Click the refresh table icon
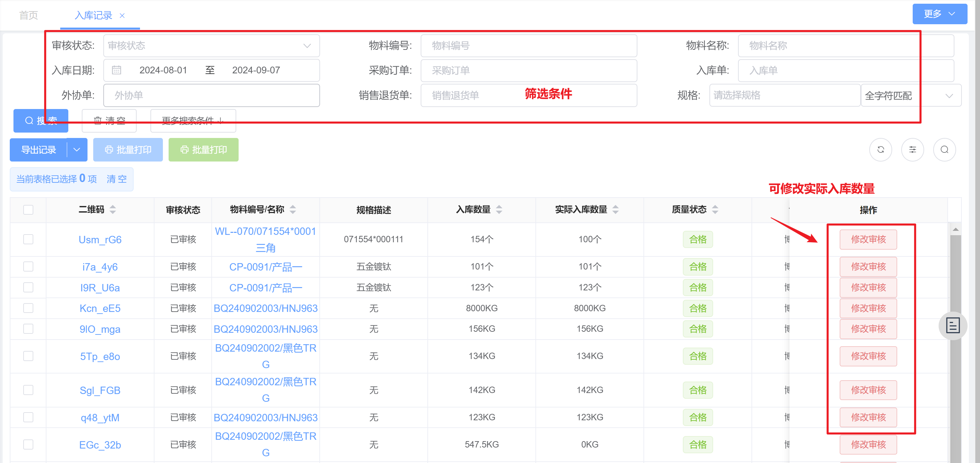Screen dimensions: 980x463 coord(880,149)
